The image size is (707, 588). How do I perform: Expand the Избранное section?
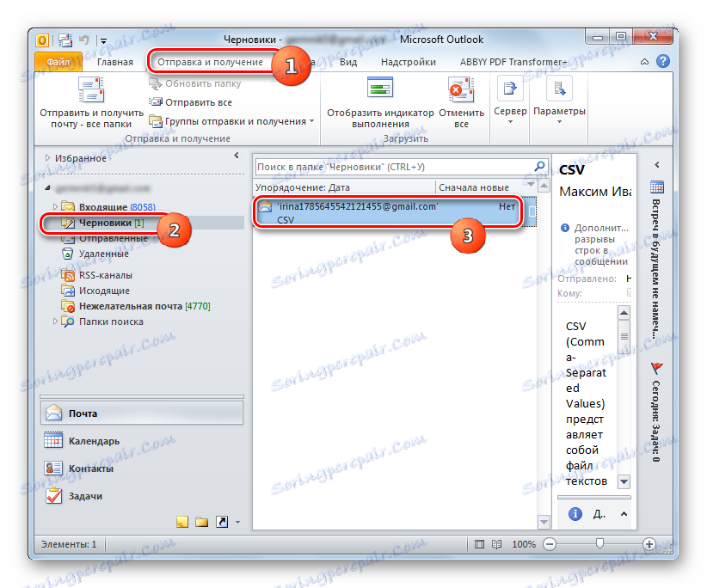pos(48,158)
